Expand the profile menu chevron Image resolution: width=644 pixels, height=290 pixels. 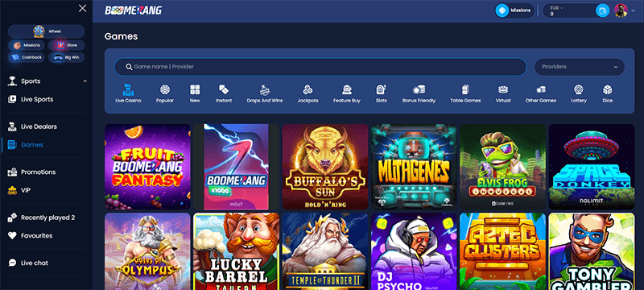tap(633, 11)
